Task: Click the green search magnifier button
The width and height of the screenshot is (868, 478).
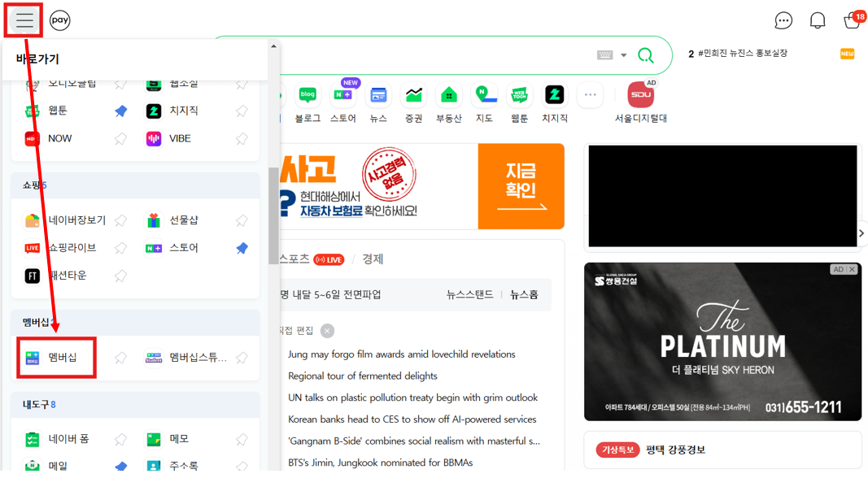Action: click(646, 55)
